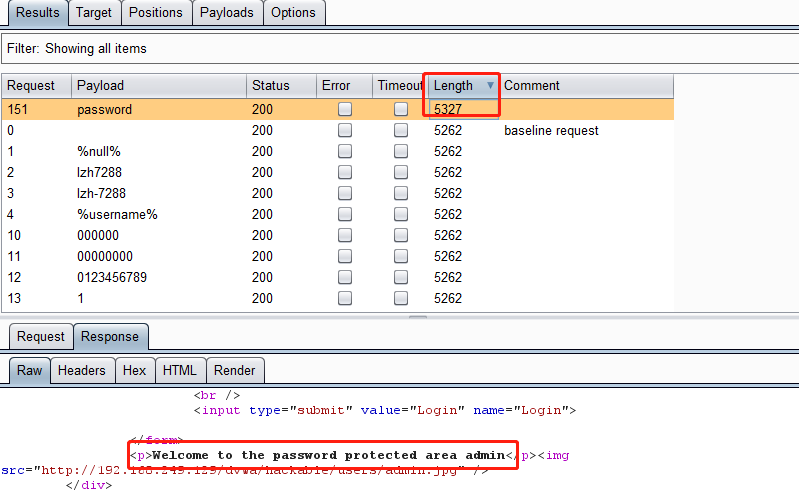Sort by the Status column header

pyautogui.click(x=281, y=86)
